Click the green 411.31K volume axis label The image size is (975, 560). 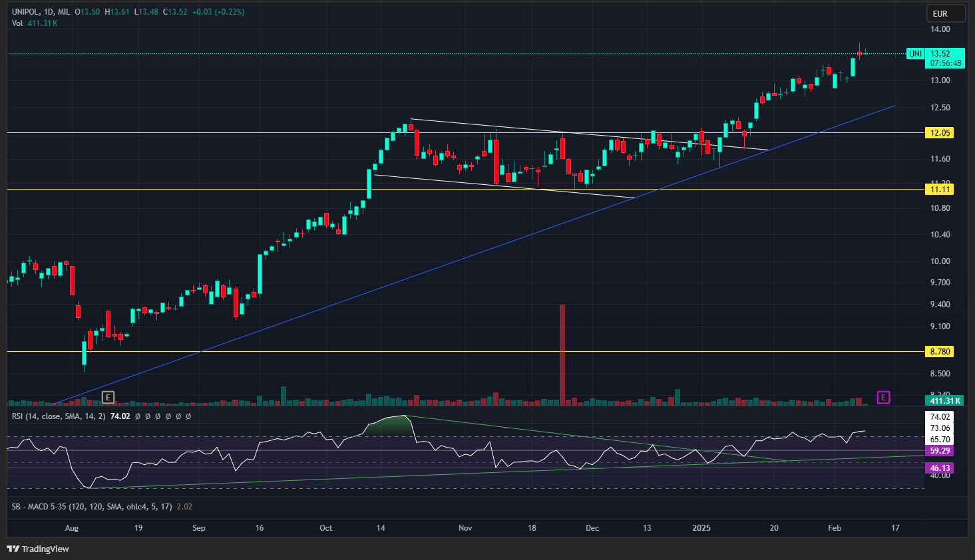pos(945,401)
